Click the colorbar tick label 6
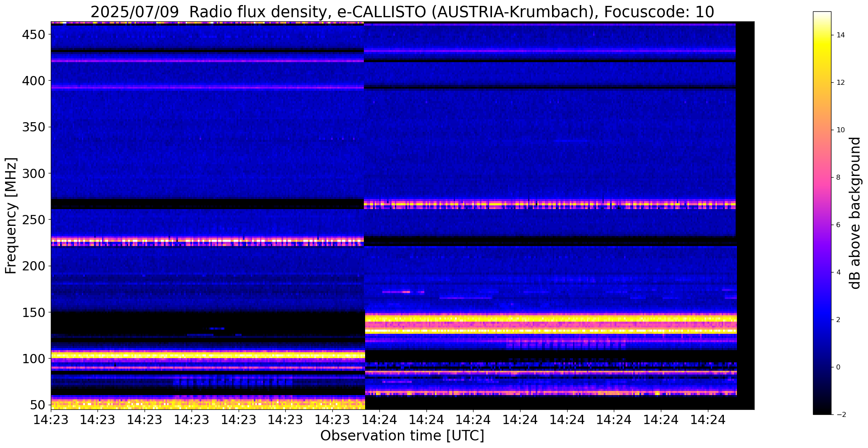This screenshot has height=448, width=868. [x=839, y=225]
